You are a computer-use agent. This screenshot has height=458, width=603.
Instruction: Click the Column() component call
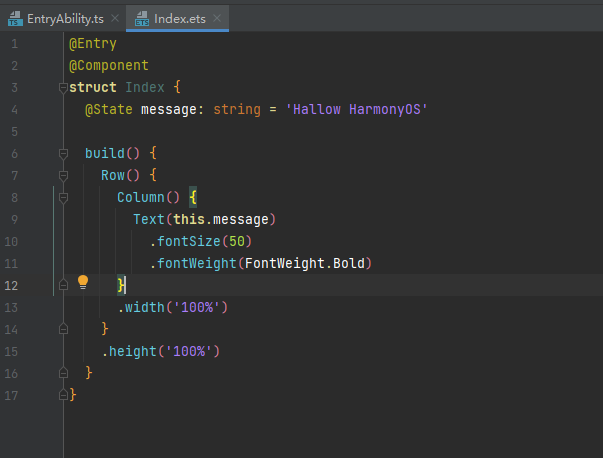(148, 198)
